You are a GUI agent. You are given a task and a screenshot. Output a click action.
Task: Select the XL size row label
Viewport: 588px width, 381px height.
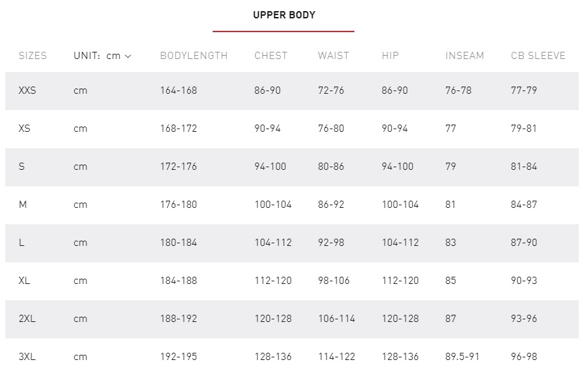(x=24, y=281)
